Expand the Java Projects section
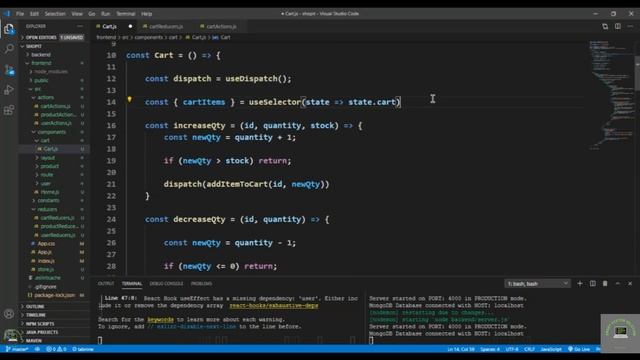This screenshot has height=360, width=640. (x=42, y=332)
